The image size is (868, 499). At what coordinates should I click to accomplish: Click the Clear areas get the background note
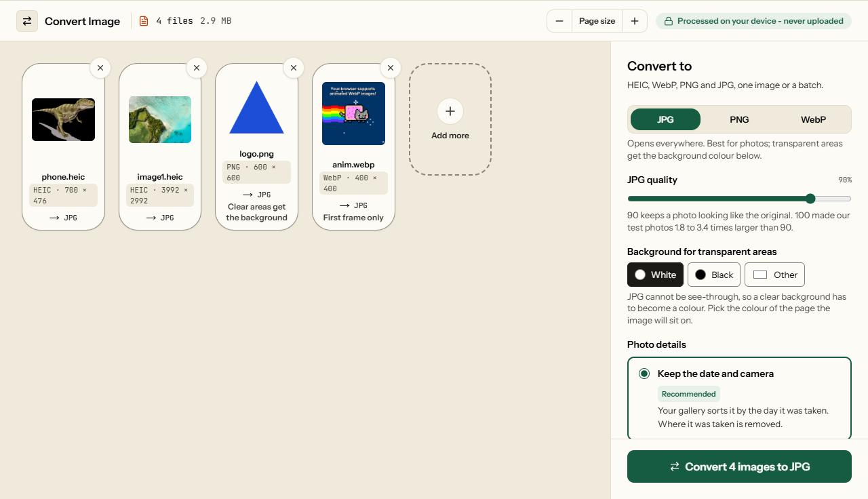click(x=256, y=212)
